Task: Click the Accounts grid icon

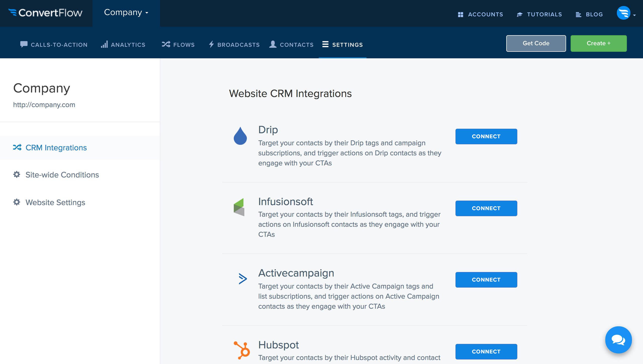Action: (460, 15)
